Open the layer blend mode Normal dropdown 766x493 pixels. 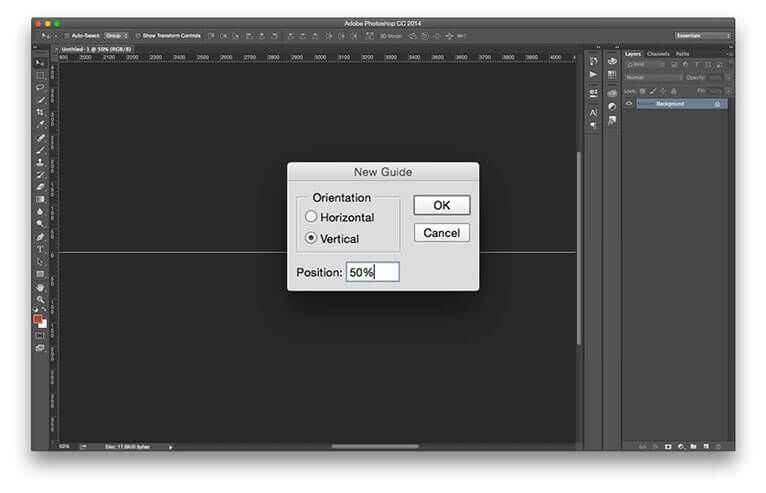[654, 78]
